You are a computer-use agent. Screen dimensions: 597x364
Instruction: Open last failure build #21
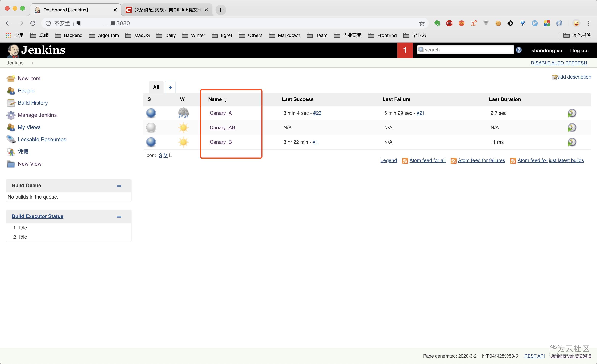point(420,113)
